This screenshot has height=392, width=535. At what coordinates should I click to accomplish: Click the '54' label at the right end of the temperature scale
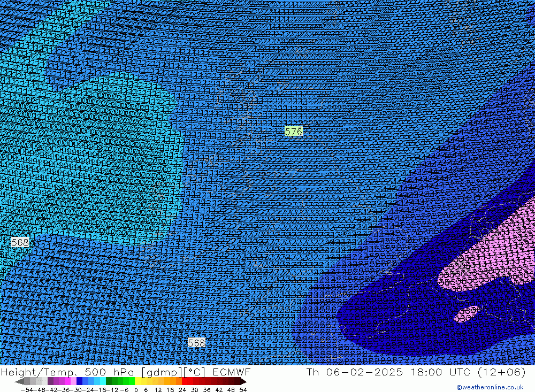tap(243, 389)
